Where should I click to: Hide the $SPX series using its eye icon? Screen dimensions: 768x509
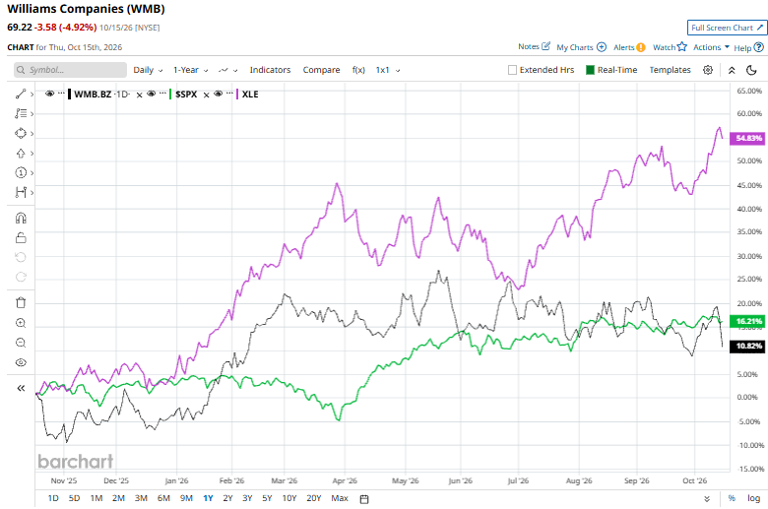(x=151, y=94)
